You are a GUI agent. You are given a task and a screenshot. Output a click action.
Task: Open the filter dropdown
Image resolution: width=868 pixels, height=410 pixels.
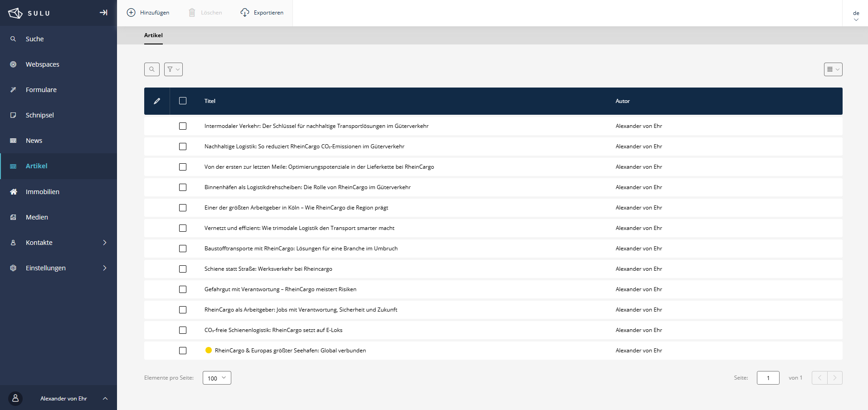pyautogui.click(x=173, y=69)
